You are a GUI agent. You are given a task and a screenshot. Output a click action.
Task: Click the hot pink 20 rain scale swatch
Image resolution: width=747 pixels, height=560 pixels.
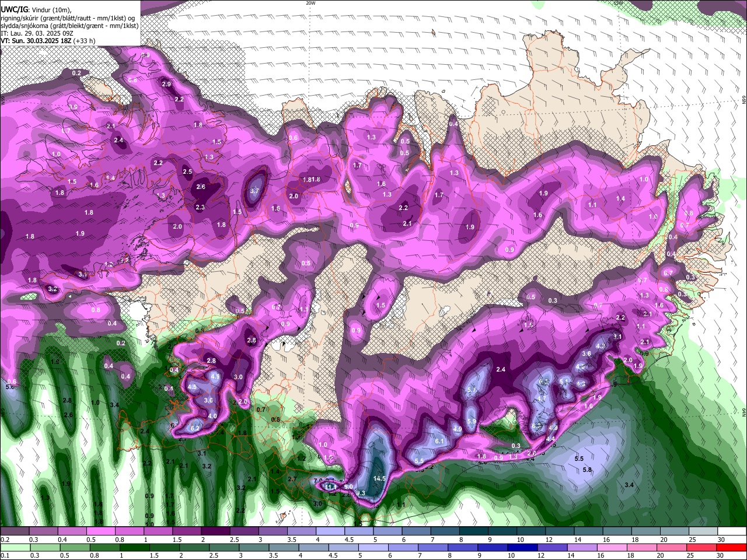(671, 548)
